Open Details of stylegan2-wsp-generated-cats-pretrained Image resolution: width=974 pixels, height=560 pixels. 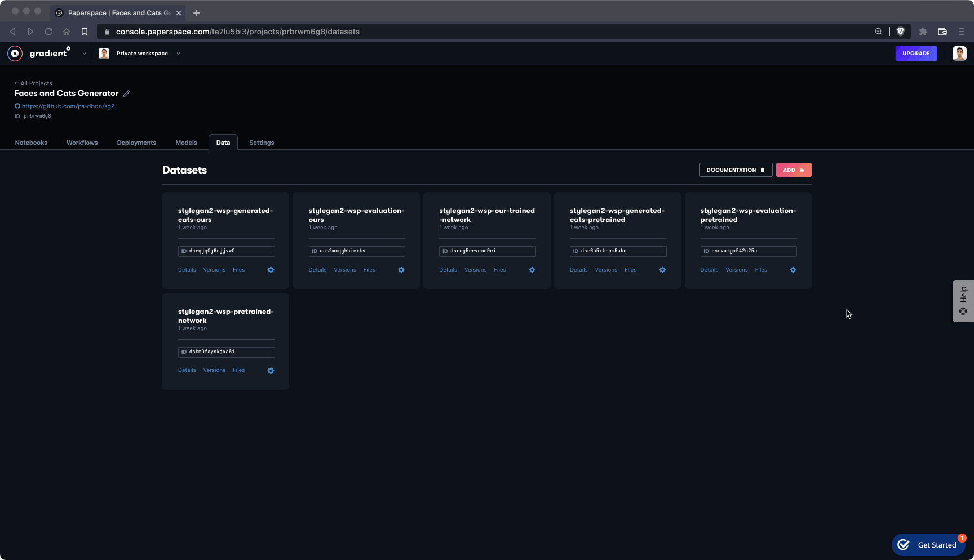tap(579, 270)
